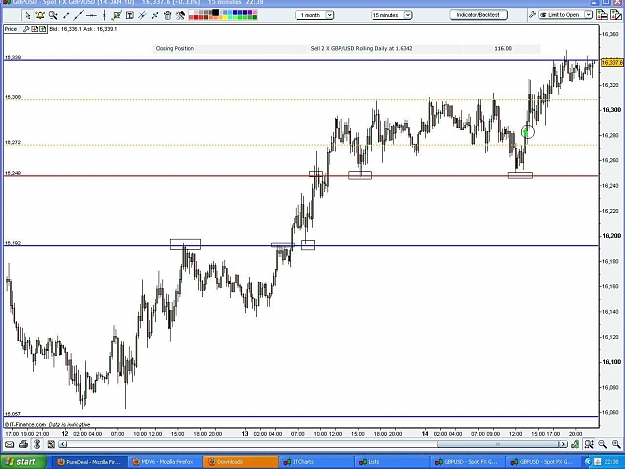Click the trash can delete tool
Screen dimensions: 625x469
coord(168,16)
